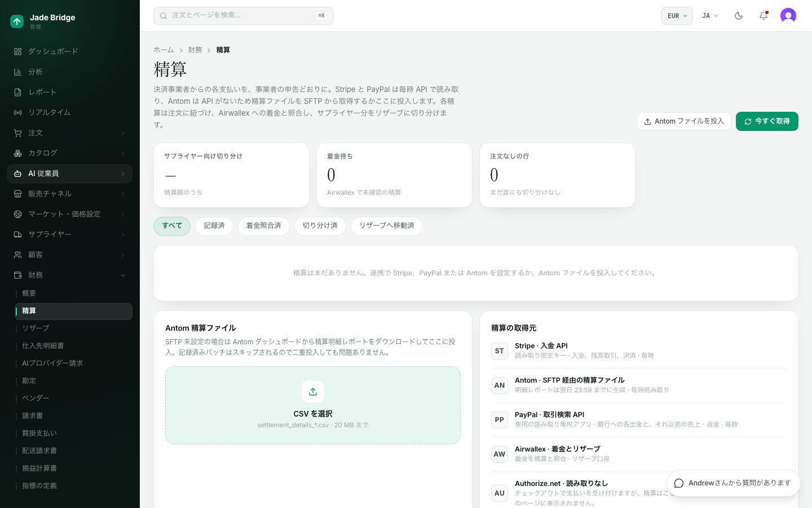
Task: Click Antom ファイルを投入 button
Action: (684, 121)
